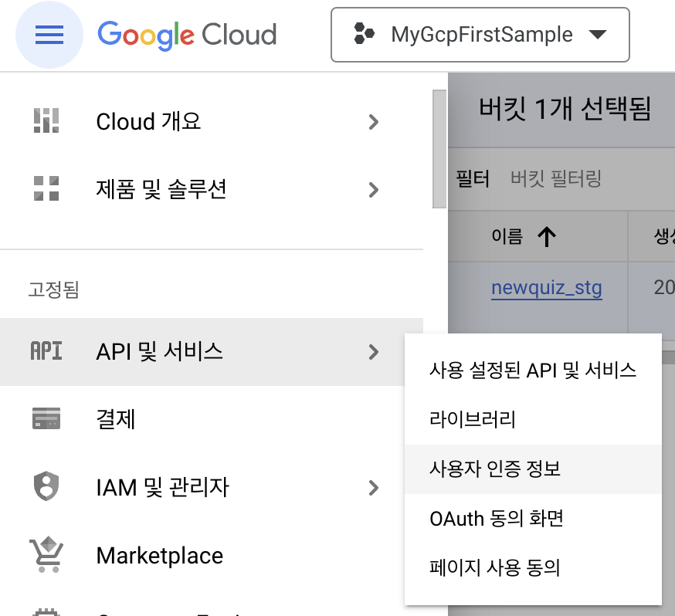Click the Cloud 개요 dashboard icon
The height and width of the screenshot is (616, 675).
46,121
